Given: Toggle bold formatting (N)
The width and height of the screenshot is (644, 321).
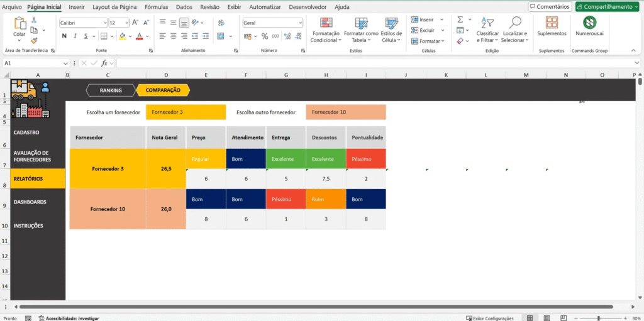Looking at the screenshot, I should pyautogui.click(x=64, y=36).
